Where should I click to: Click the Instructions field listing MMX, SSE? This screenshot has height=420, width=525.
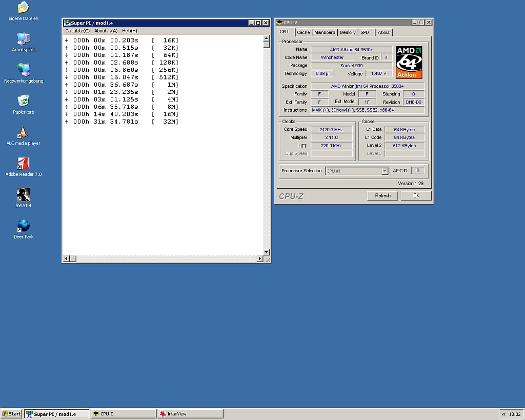tap(368, 110)
